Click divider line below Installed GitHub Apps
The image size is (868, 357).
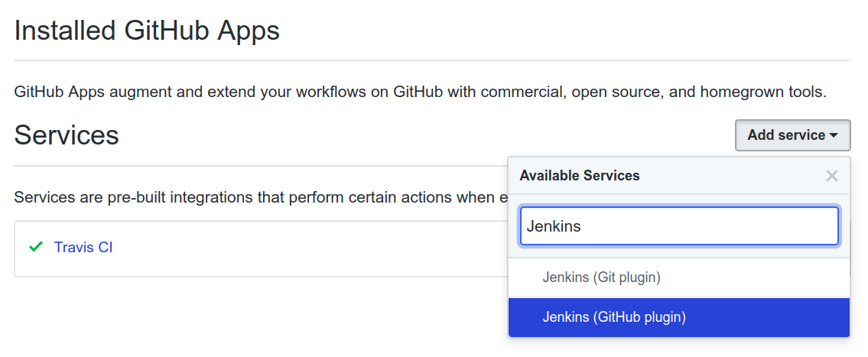432,60
